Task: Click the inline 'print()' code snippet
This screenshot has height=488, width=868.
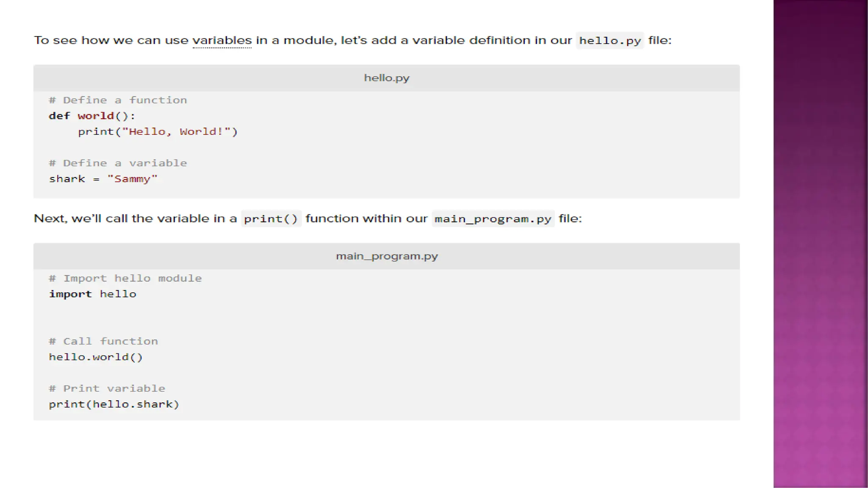Action: click(271, 219)
